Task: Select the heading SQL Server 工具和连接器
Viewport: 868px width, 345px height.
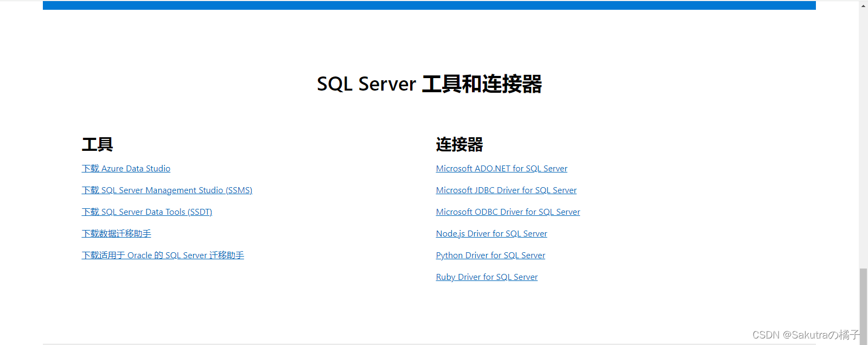Action: click(429, 84)
